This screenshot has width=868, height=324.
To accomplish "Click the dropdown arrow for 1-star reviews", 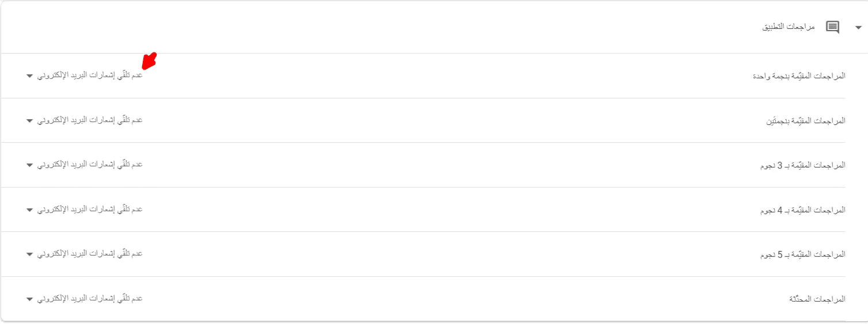I will (29, 76).
